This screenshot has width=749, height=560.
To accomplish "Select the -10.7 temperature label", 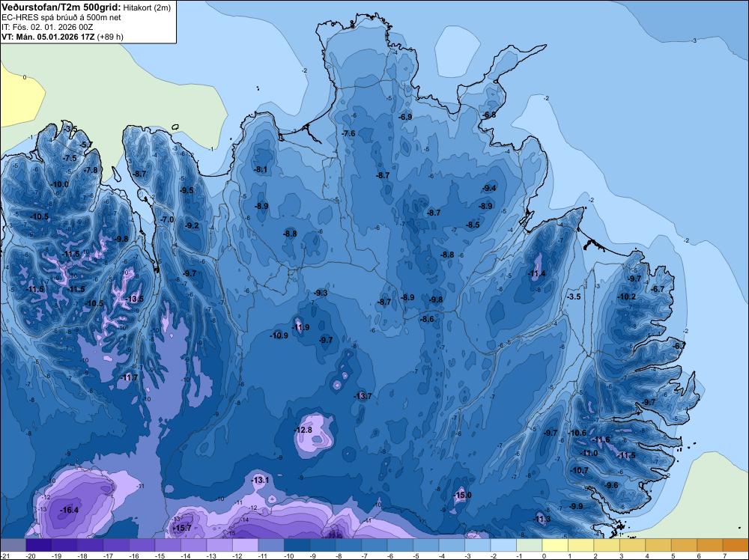I will pyautogui.click(x=580, y=471).
